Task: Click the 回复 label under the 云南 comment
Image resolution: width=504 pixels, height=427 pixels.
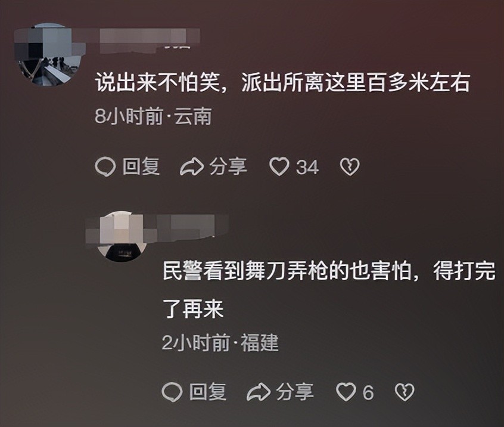Action: point(141,166)
